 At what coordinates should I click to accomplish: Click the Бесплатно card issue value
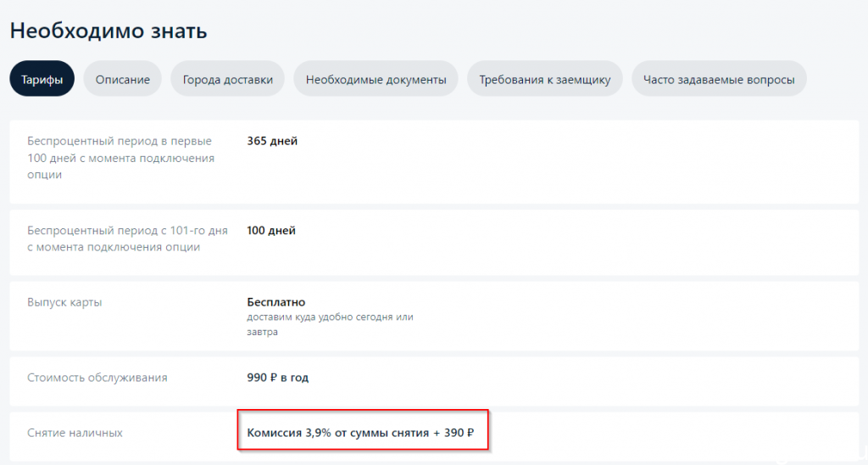276,302
